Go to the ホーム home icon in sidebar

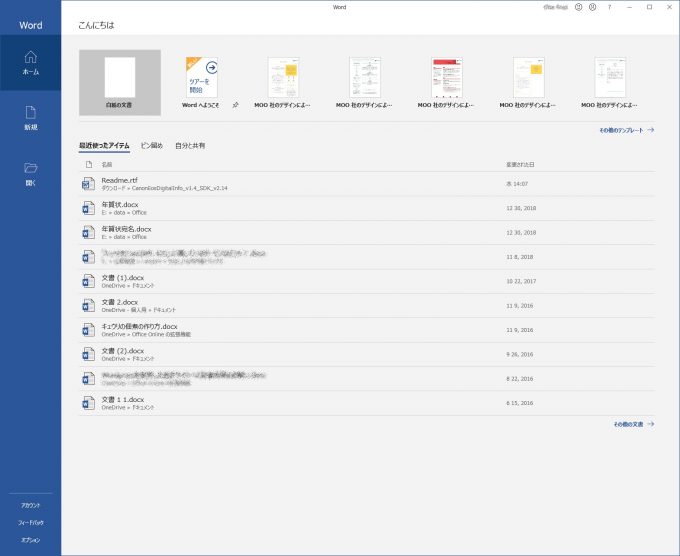(x=30, y=62)
